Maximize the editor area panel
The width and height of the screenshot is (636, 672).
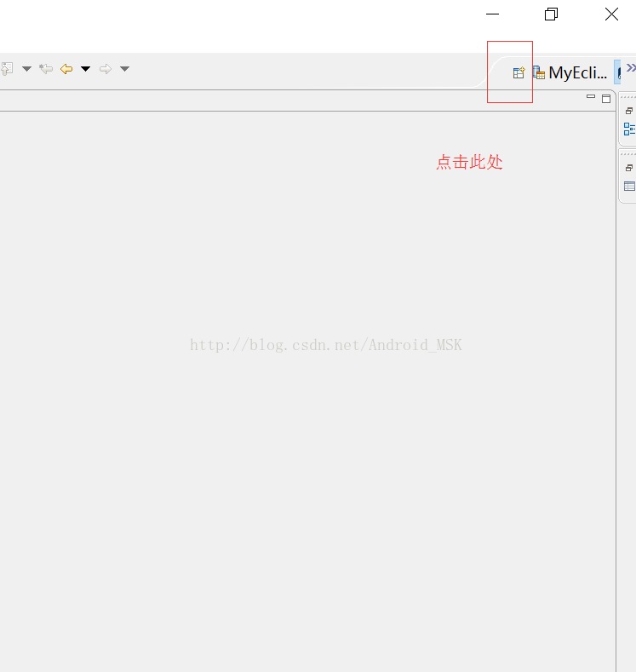(606, 99)
